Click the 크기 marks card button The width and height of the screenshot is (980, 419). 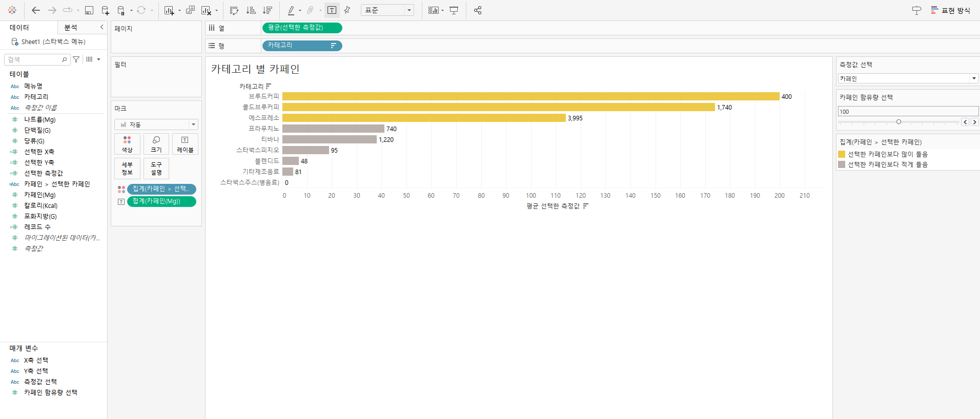point(156,144)
